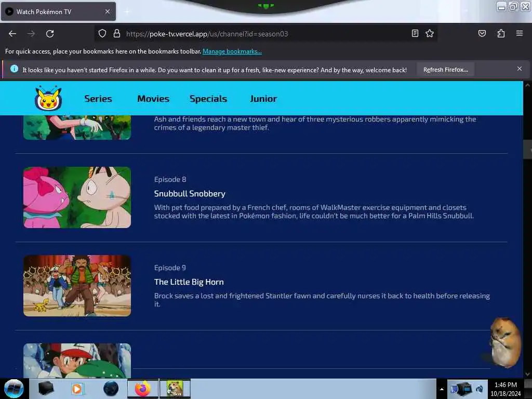
Task: Open the Bos hamster taskbar application
Action: [x=175, y=389]
